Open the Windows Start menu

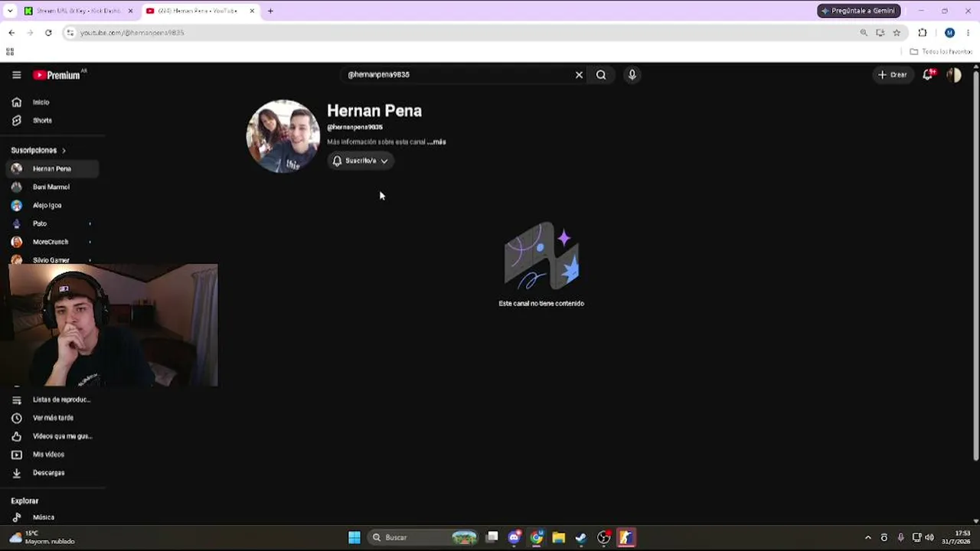coord(354,537)
